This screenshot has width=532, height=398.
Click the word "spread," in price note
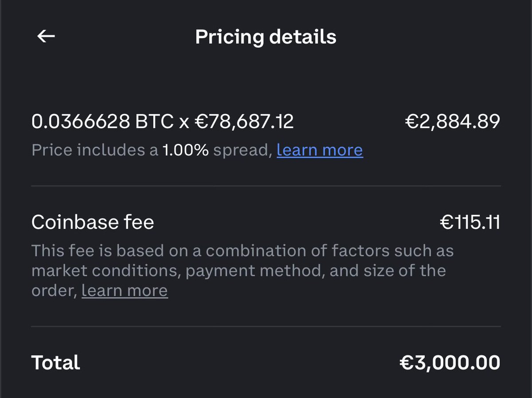(x=242, y=150)
